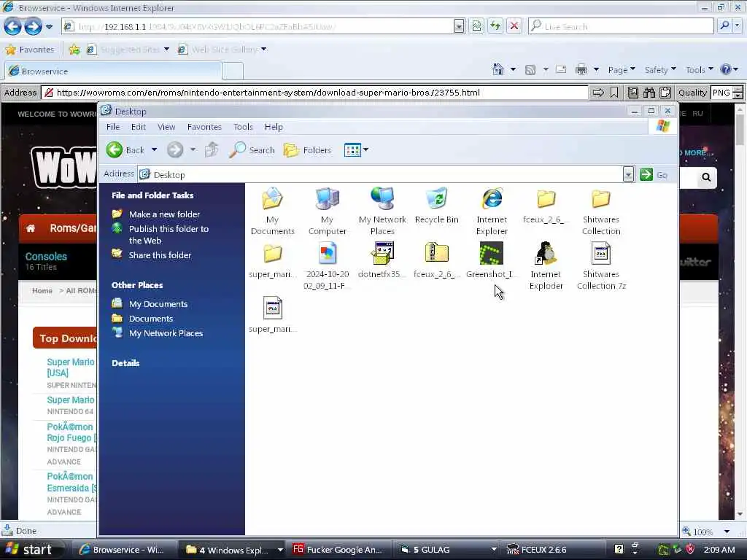Open My Documents under Other Places
747x560 pixels.
point(150,304)
